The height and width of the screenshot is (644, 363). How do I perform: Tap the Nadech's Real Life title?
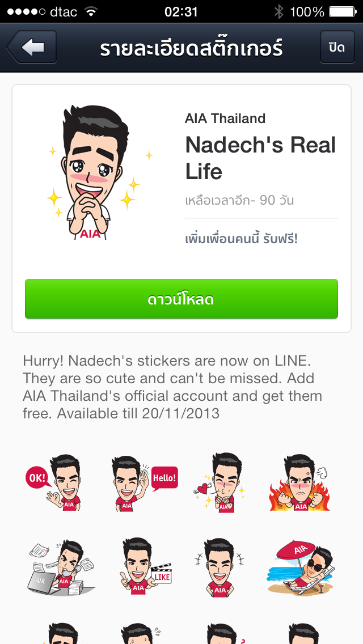(260, 158)
